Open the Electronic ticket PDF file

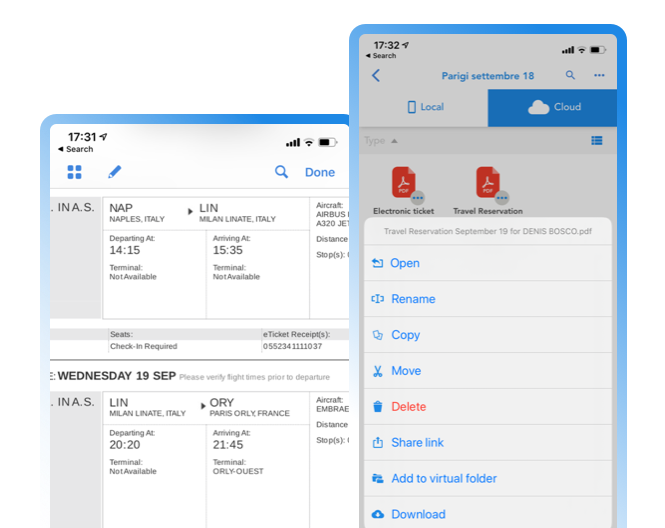coord(403,183)
